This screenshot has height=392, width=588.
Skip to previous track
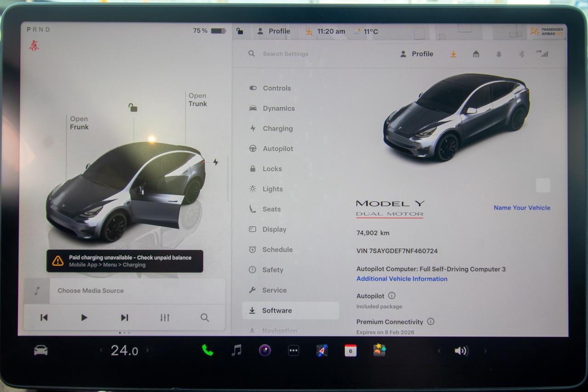tap(44, 318)
